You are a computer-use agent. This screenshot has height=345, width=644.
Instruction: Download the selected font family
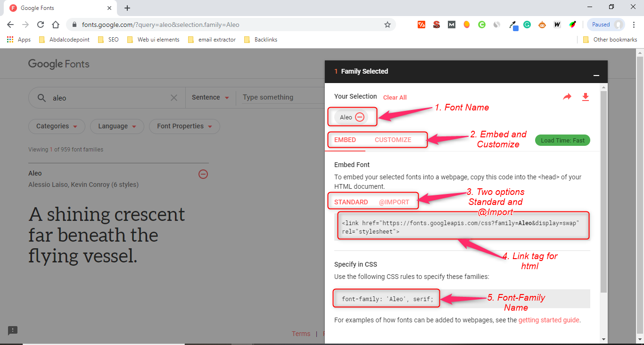point(586,97)
